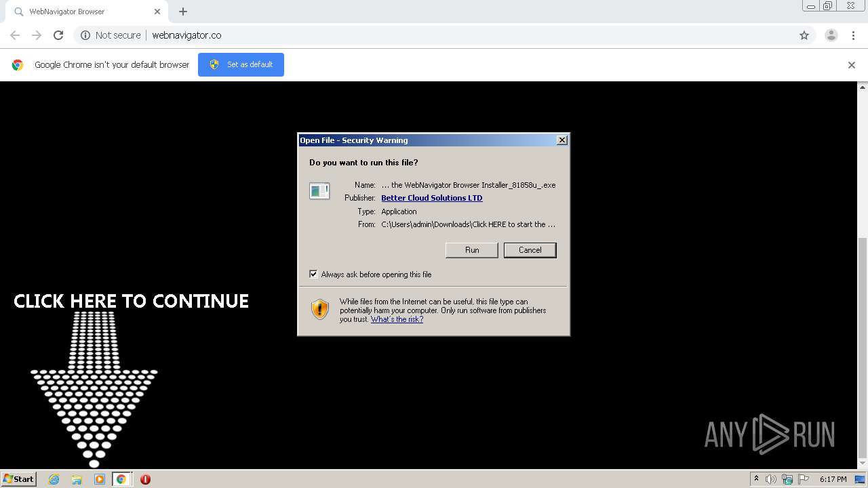Click the scrollbar up arrow
The height and width of the screenshot is (488, 868).
[863, 87]
